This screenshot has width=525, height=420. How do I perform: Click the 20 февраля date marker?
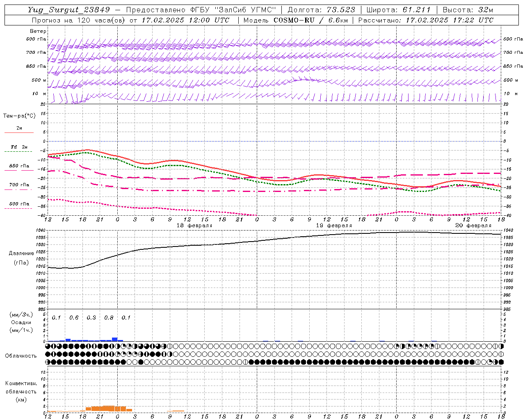[x=473, y=226]
